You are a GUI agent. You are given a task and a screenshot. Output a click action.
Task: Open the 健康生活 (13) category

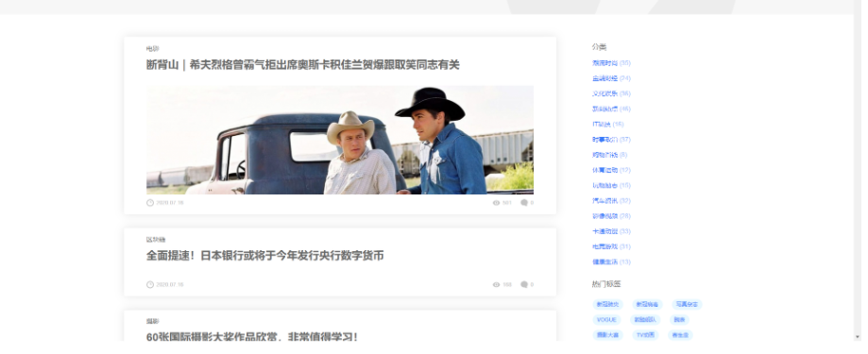tap(611, 262)
